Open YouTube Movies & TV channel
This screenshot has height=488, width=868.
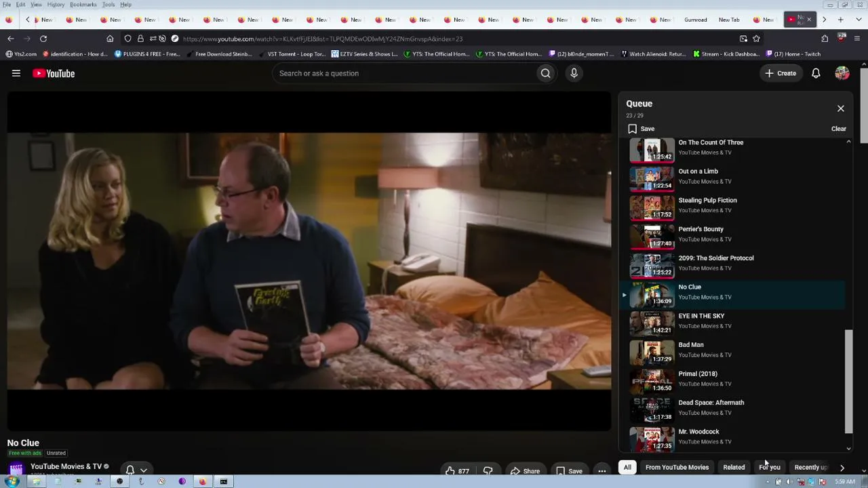coord(66,466)
